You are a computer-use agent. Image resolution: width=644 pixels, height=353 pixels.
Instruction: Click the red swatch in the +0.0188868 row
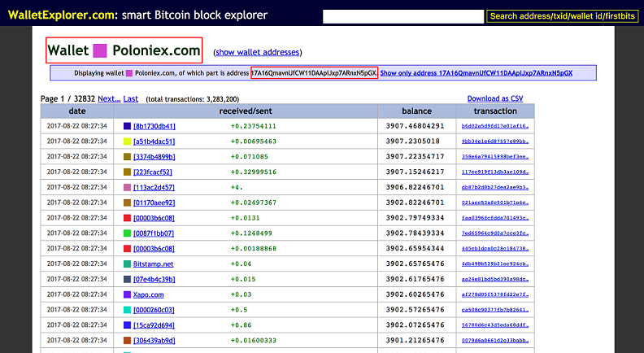128,249
